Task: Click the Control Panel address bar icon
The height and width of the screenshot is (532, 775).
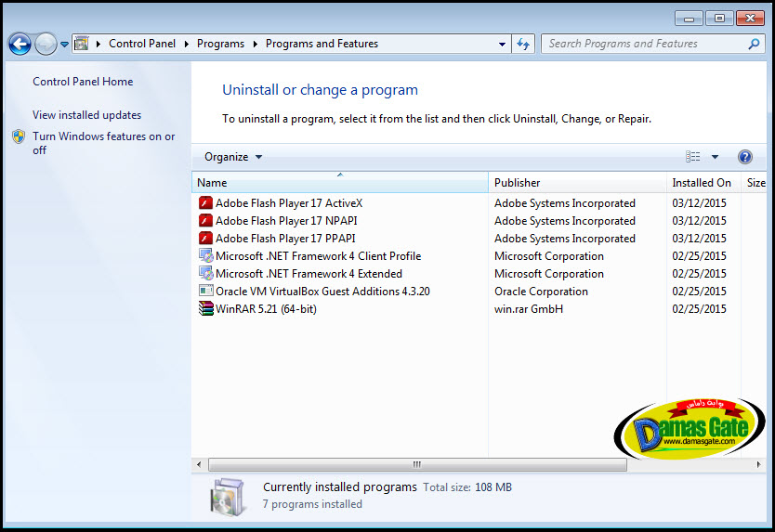Action: pos(82,44)
